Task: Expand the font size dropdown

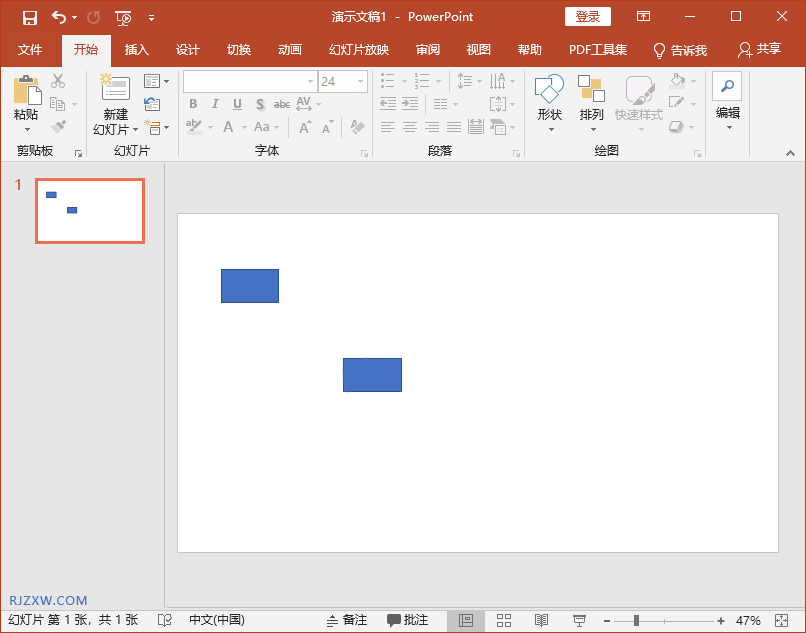Action: point(359,82)
